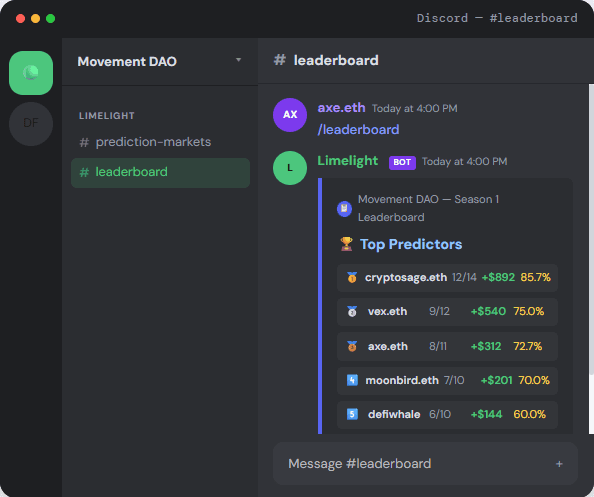Click the cryptosage.eth name in leaderboard

pos(406,278)
